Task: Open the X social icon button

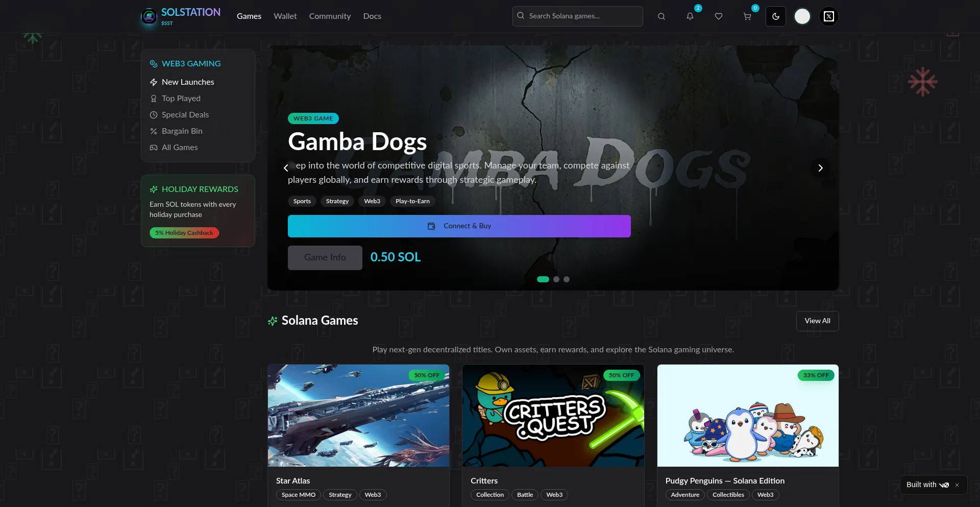Action: click(x=829, y=16)
